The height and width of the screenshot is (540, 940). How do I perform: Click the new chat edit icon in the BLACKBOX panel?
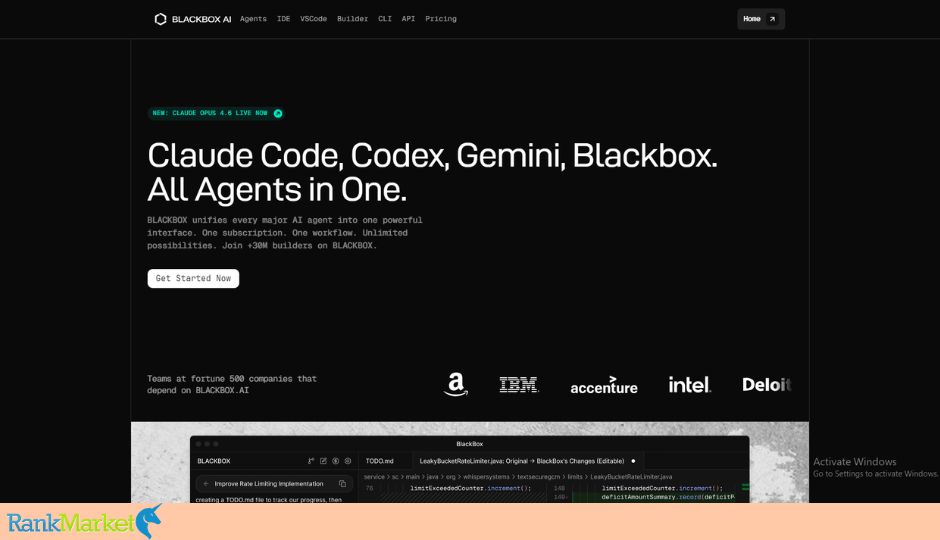pyautogui.click(x=323, y=461)
